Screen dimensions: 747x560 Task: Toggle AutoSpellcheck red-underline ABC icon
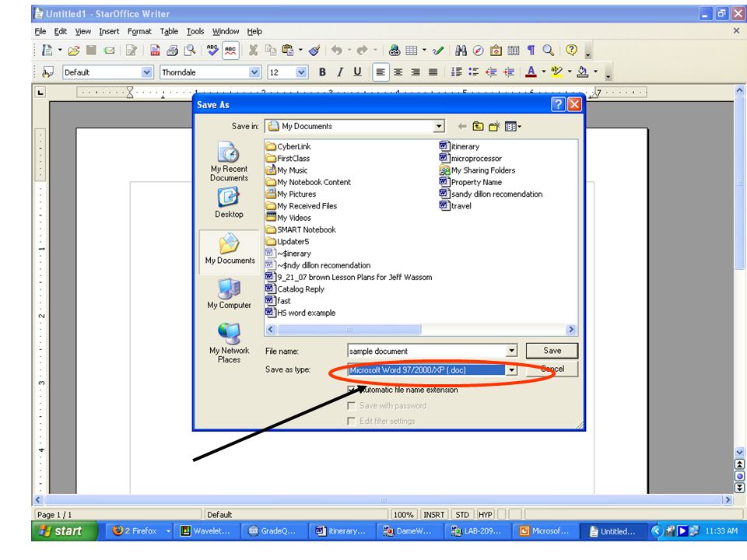[x=230, y=50]
